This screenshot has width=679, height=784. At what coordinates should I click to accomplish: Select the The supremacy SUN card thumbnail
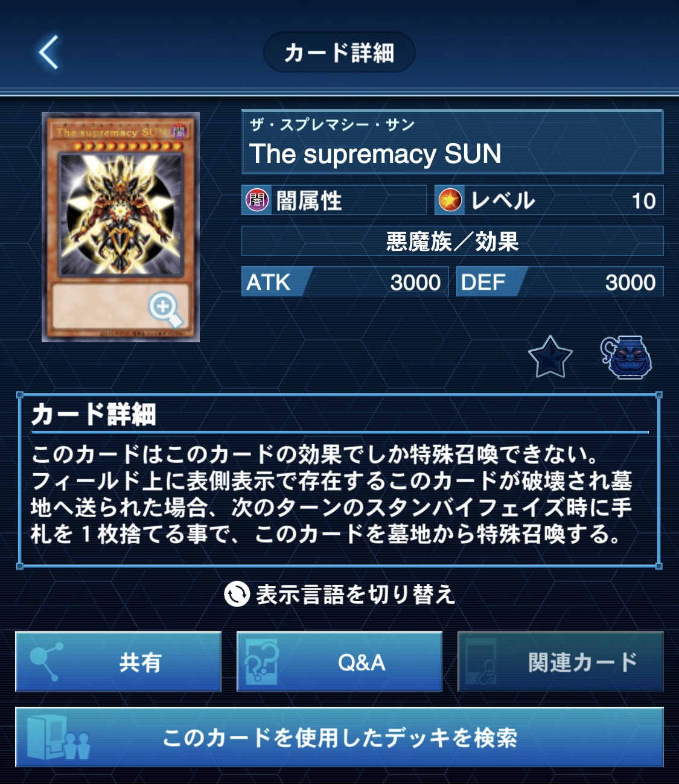pos(121,227)
